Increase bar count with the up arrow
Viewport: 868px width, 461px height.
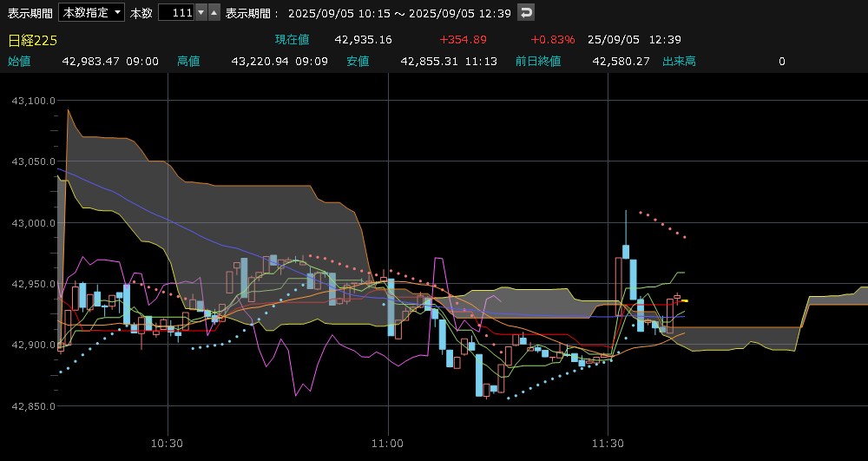point(214,13)
